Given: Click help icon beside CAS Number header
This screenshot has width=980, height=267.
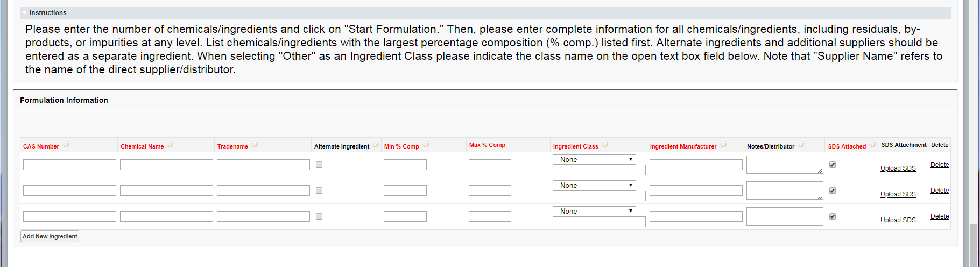Looking at the screenshot, I should point(66,145).
